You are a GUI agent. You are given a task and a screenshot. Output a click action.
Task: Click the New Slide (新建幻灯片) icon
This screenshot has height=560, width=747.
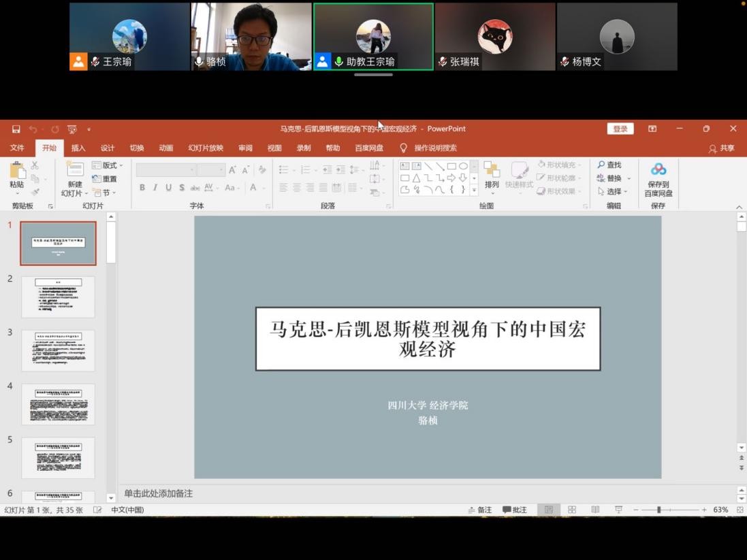[74, 170]
